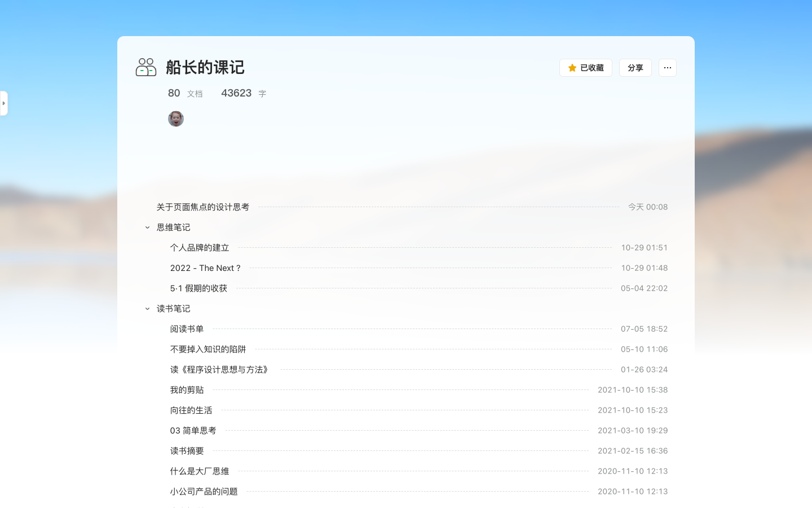Click the 分享 button to share
The width and height of the screenshot is (812, 508).
click(636, 67)
